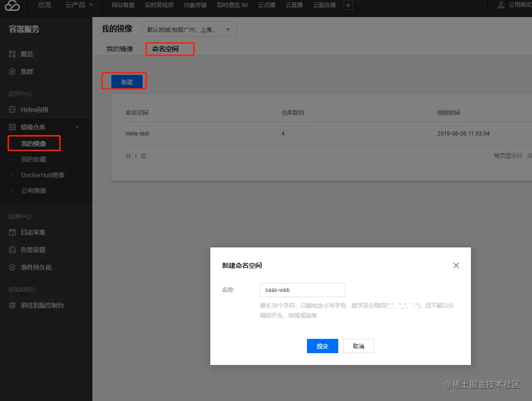Click the 日志采集 icon in sidebar
The width and height of the screenshot is (532, 401).
tap(12, 232)
